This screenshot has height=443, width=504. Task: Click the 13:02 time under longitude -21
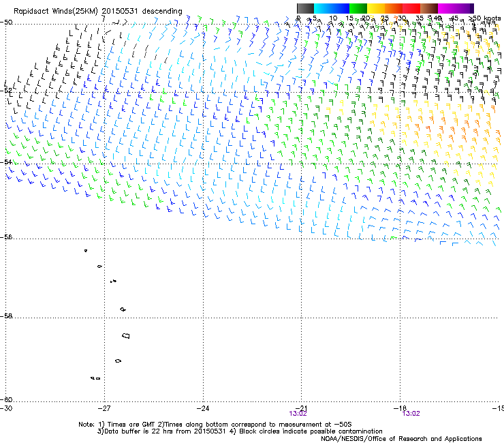point(298,414)
